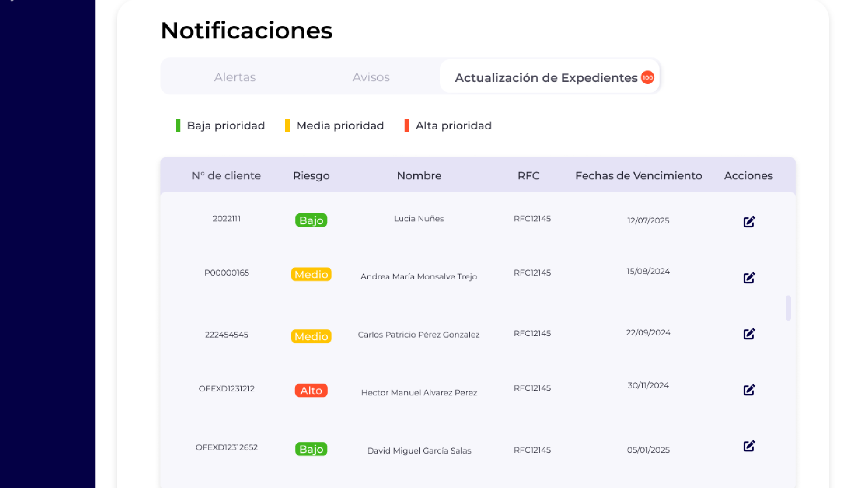Click edit icon for Lucia Nuñes
The image size is (868, 488).
coord(749,222)
